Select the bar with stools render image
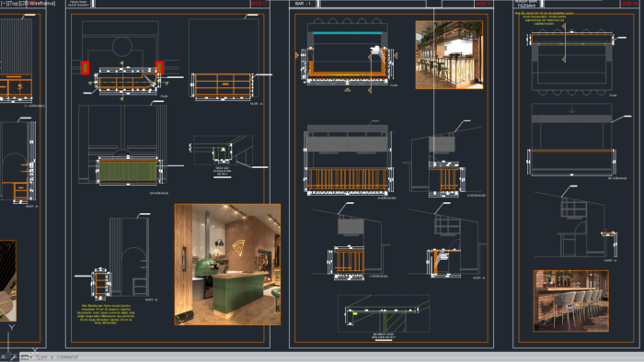Screen dimensions: 644x362 tap(449, 55)
